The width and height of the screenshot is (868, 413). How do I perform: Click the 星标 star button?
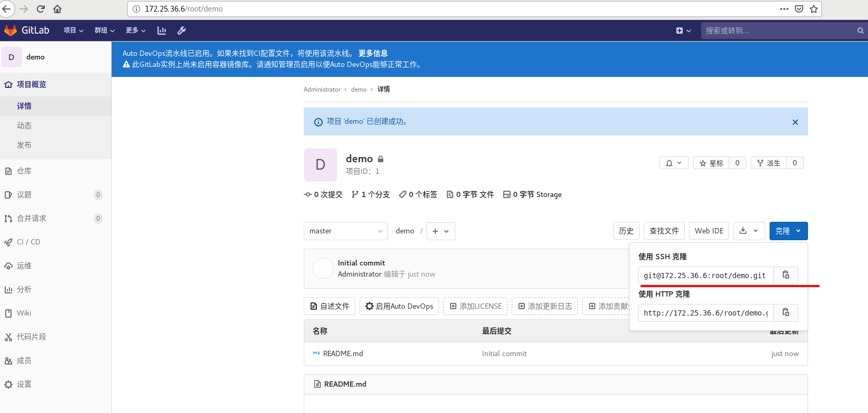711,163
